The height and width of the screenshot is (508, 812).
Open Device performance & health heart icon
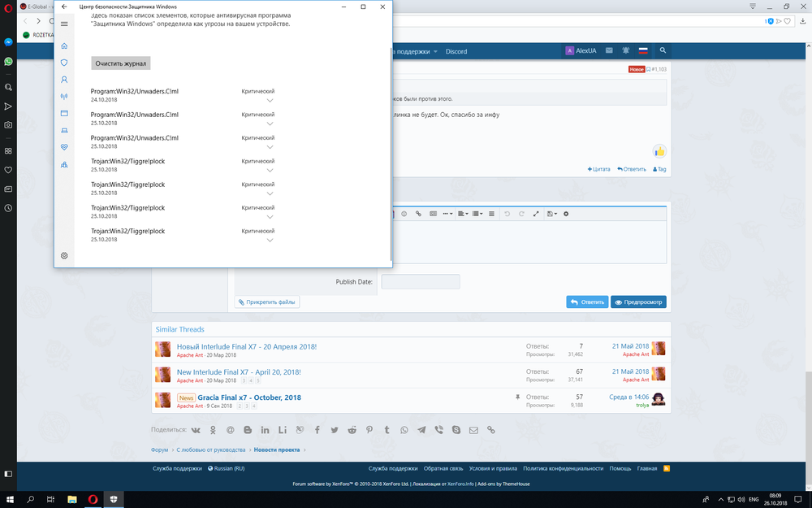pyautogui.click(x=64, y=147)
